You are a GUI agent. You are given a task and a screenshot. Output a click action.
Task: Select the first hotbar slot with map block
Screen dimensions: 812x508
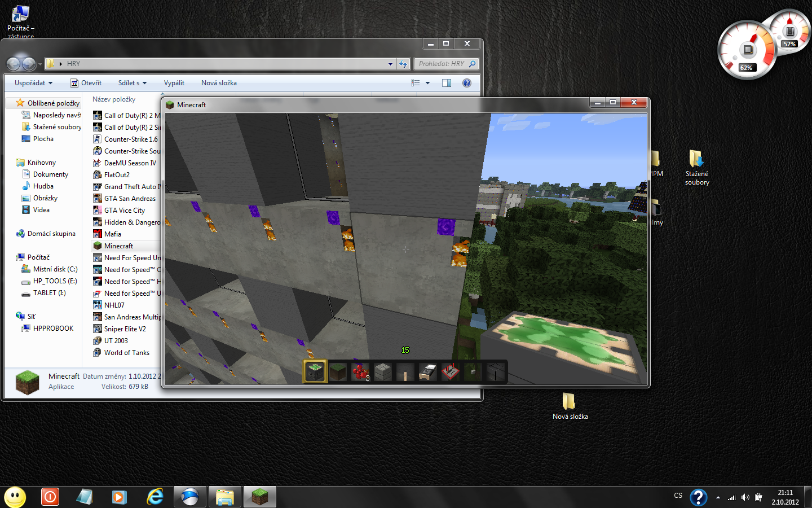[315, 371]
